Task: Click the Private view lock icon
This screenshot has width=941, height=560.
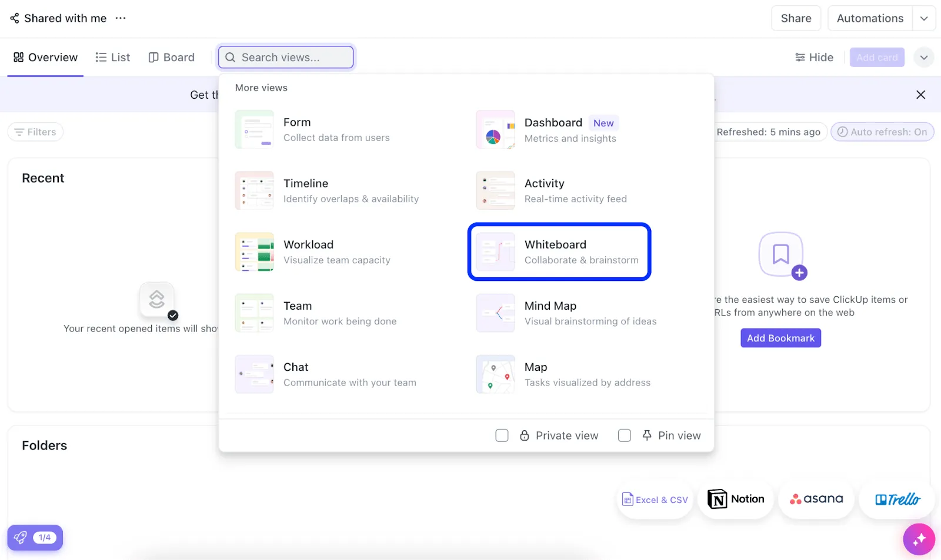Action: click(x=525, y=435)
